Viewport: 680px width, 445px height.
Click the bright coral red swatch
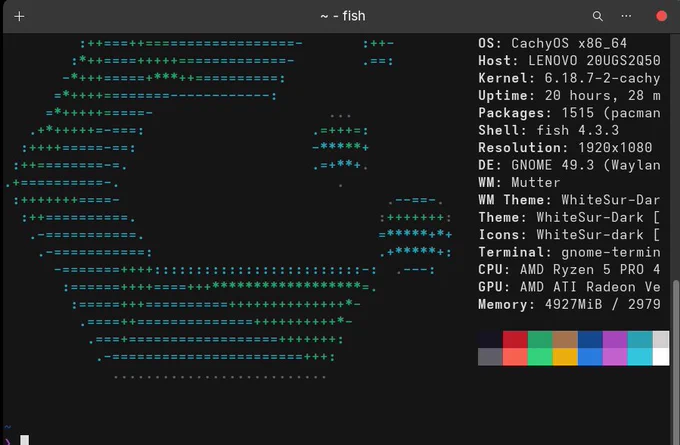coord(515,357)
